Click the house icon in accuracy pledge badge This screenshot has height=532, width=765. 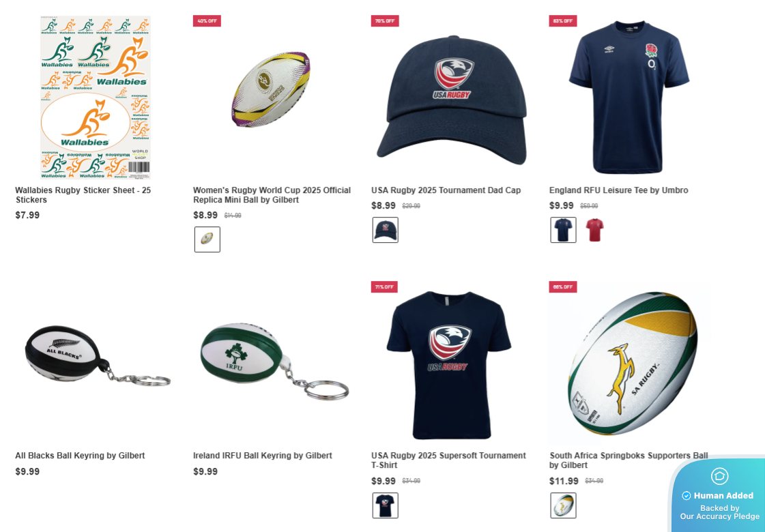[x=720, y=476]
